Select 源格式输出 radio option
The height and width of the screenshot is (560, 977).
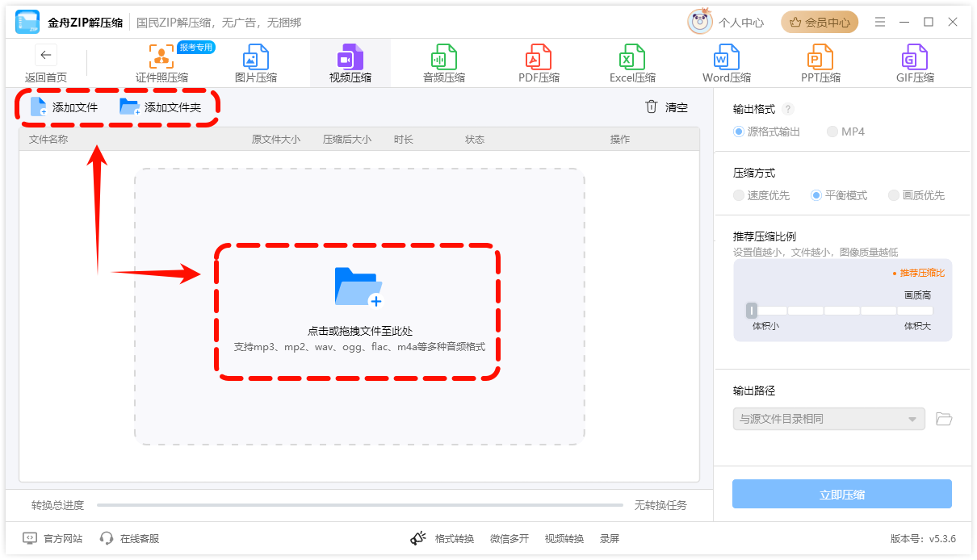point(766,132)
